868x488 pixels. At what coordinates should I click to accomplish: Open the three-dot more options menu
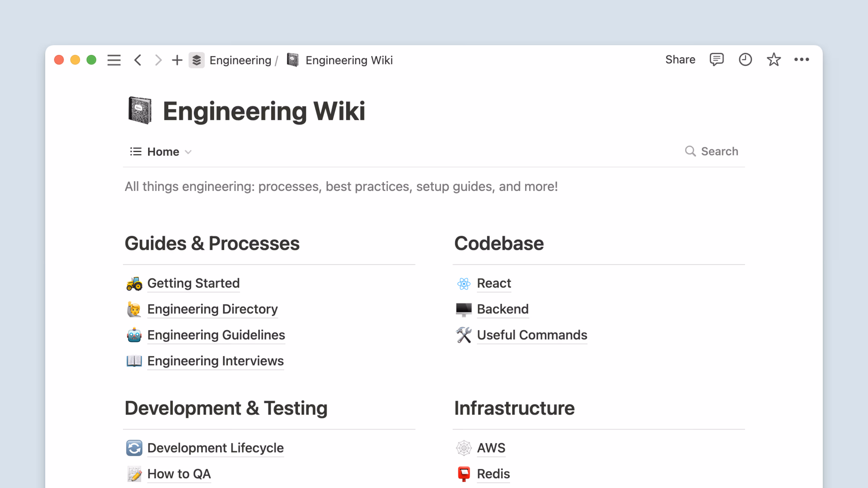(x=801, y=60)
